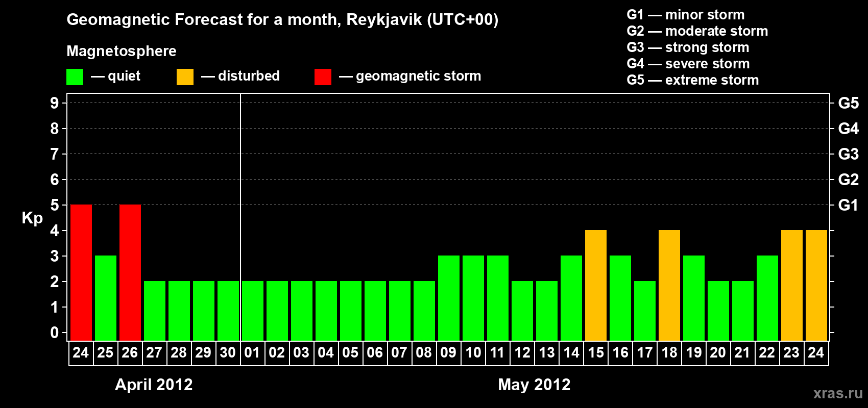Click the date label 30 on the axis
The height and width of the screenshot is (408, 868).
coord(228,353)
